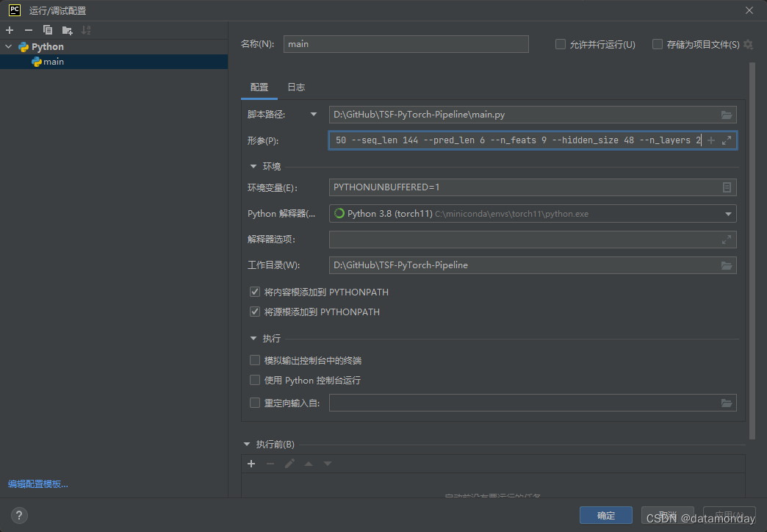
Task: Collapse the Python configurations tree node
Action: click(x=9, y=46)
